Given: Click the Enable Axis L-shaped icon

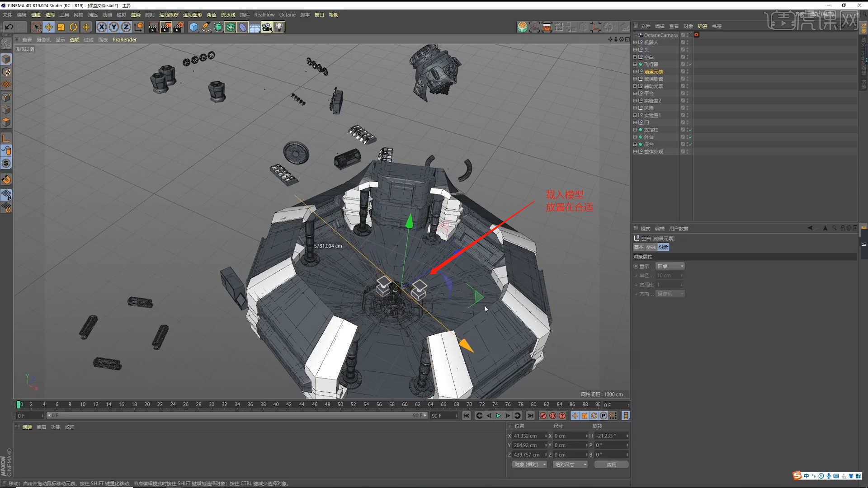Looking at the screenshot, I should pyautogui.click(x=6, y=138).
